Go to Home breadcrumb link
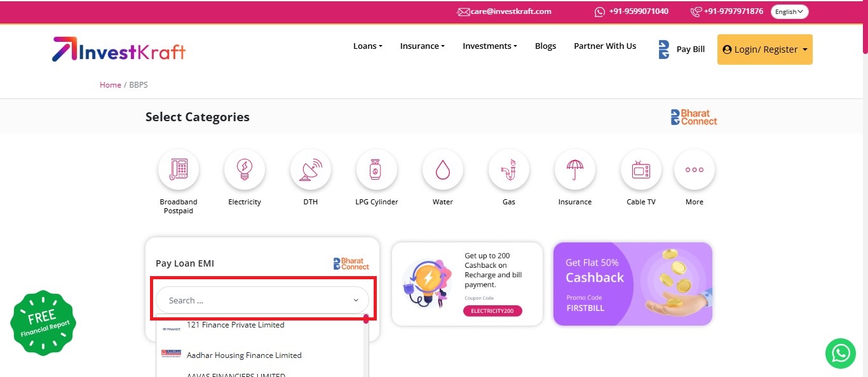The width and height of the screenshot is (868, 377). [111, 85]
